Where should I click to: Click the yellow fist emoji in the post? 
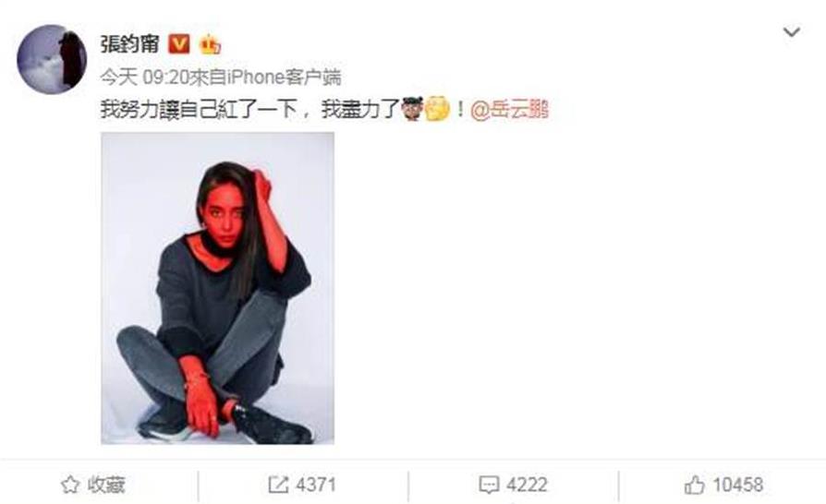point(437,109)
